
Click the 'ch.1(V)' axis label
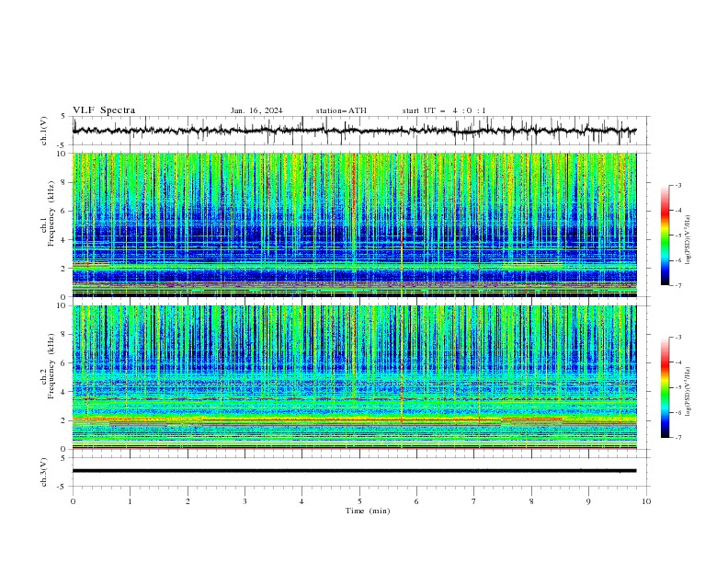(44, 131)
